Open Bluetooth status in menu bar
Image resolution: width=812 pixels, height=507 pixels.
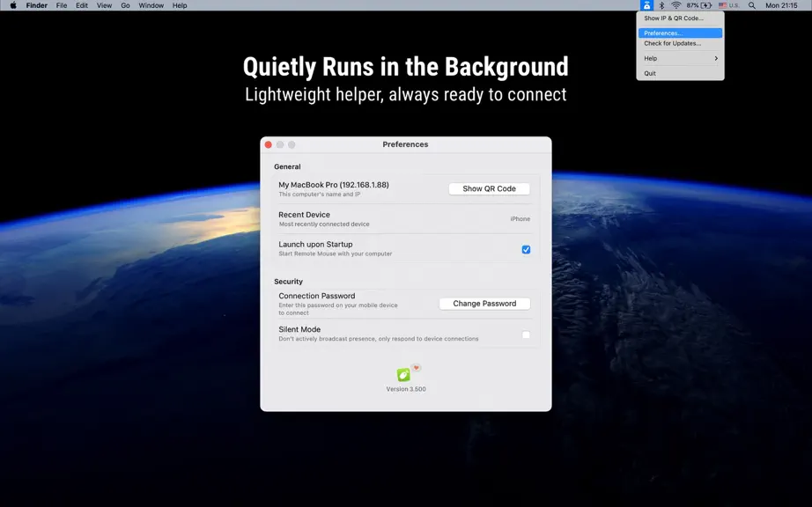point(661,5)
